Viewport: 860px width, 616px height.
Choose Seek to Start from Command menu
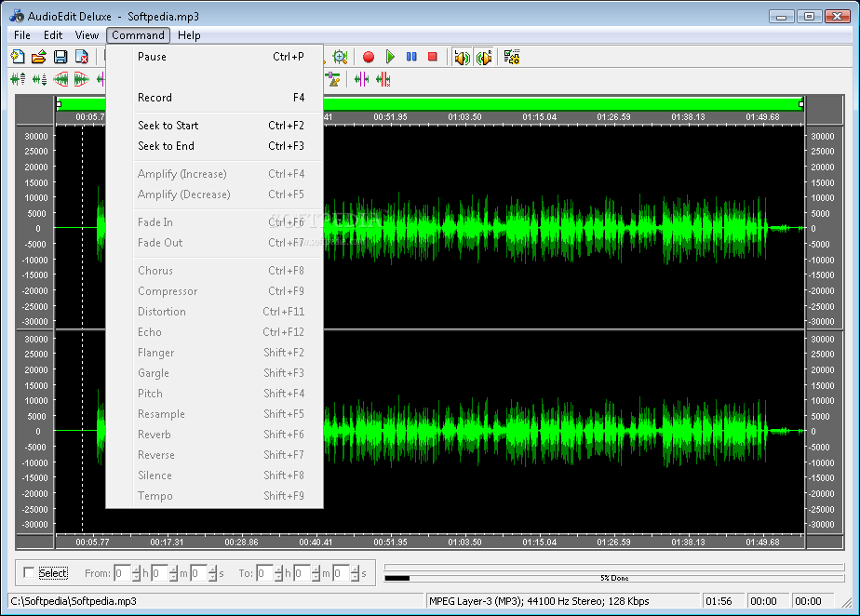click(x=168, y=126)
